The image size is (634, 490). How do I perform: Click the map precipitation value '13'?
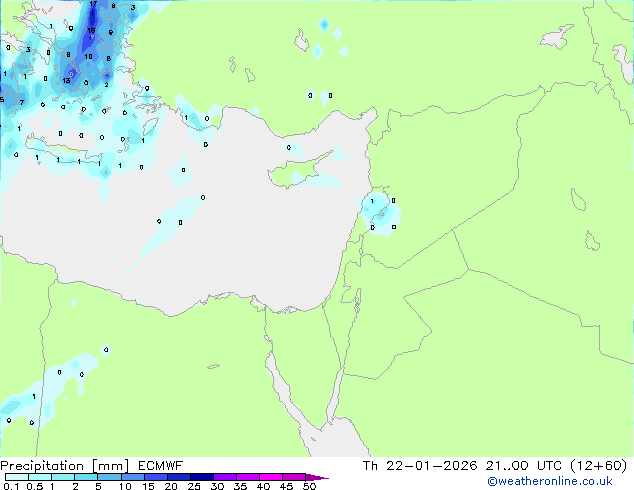point(66,80)
